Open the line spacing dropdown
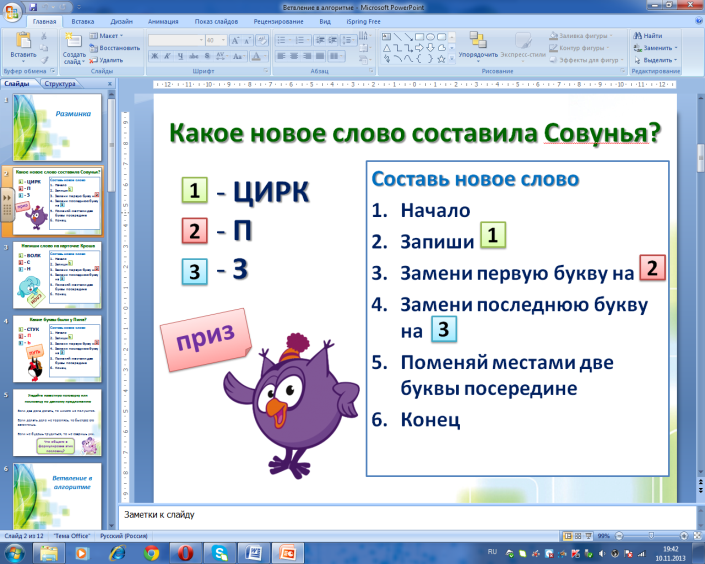Image resolution: width=705 pixels, height=564 pixels. tap(348, 40)
